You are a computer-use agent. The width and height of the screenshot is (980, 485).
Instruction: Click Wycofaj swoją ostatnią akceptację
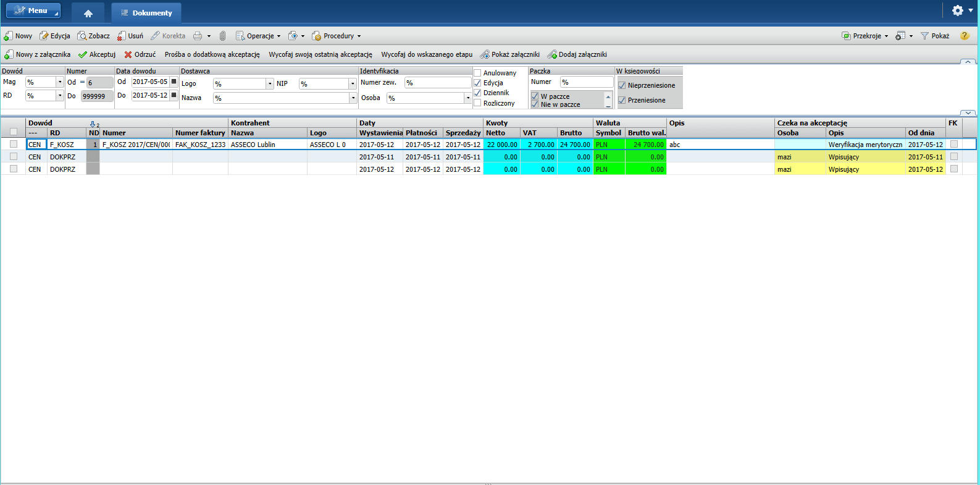[320, 54]
